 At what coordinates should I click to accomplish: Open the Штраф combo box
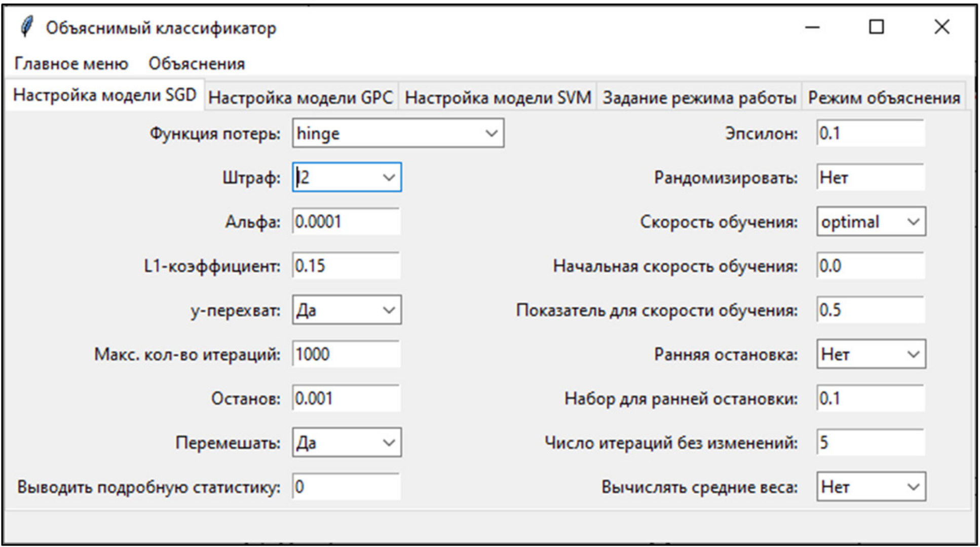click(x=388, y=177)
